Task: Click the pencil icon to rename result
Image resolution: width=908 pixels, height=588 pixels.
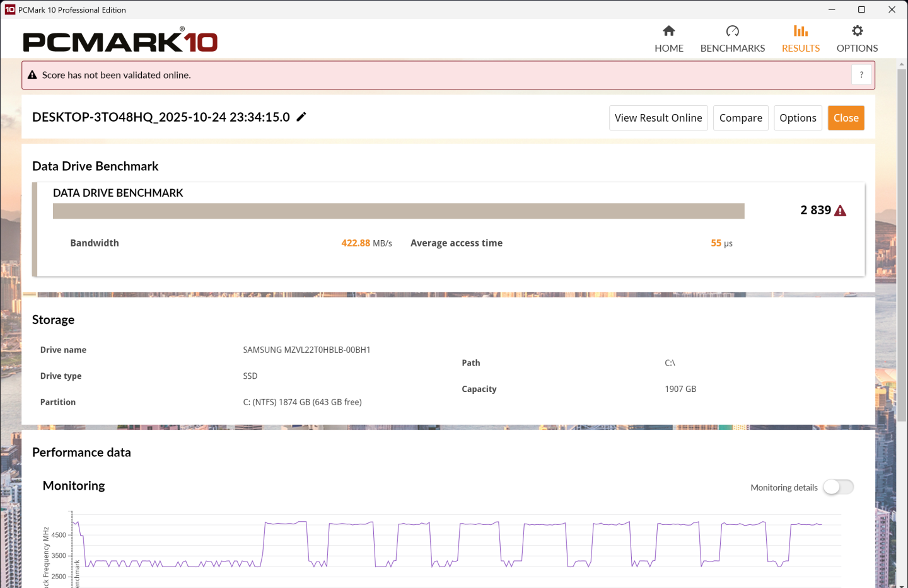Action: point(301,117)
